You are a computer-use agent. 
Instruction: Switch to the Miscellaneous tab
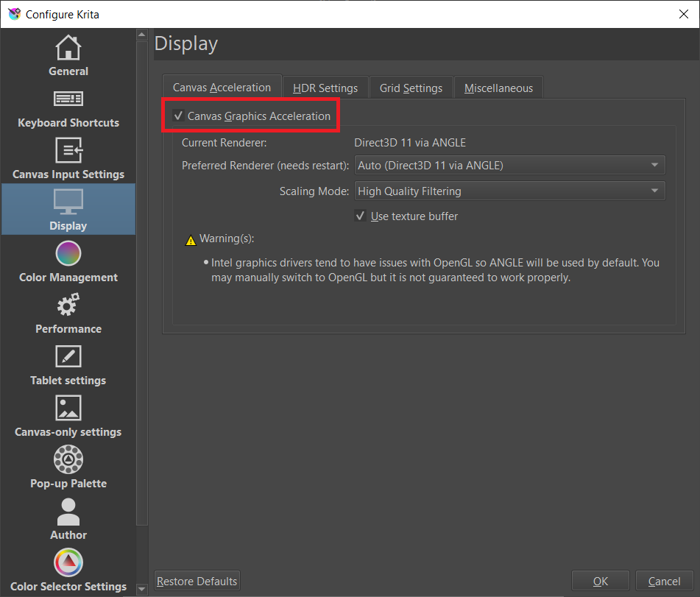[x=498, y=88]
